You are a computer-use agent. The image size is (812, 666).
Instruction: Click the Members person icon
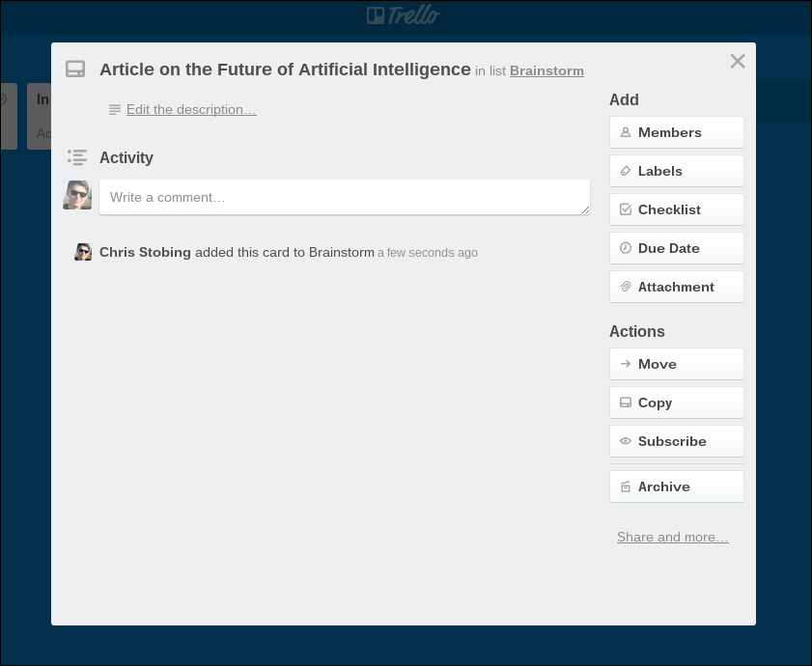point(627,132)
